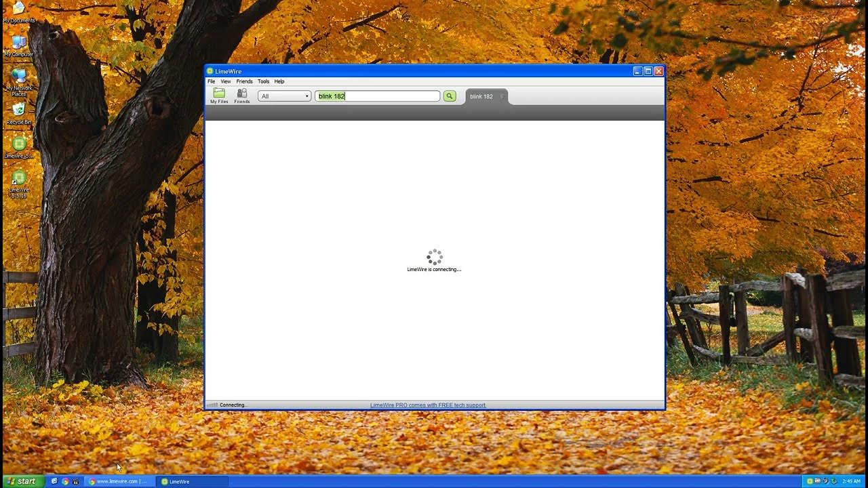Viewport: 868px width, 488px height.
Task: Open the Help menu
Action: pyautogui.click(x=279, y=81)
